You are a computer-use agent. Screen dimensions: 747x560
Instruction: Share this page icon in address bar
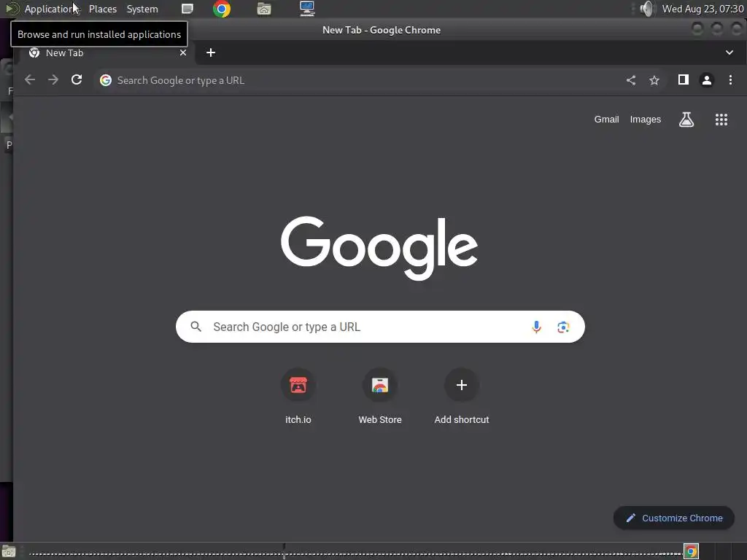[x=631, y=80]
